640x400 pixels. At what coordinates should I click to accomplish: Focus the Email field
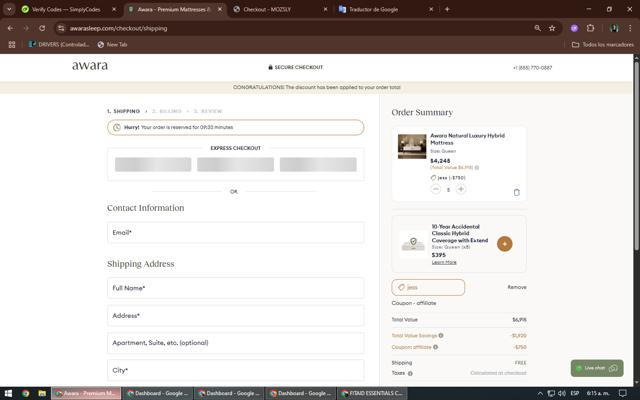tap(236, 233)
